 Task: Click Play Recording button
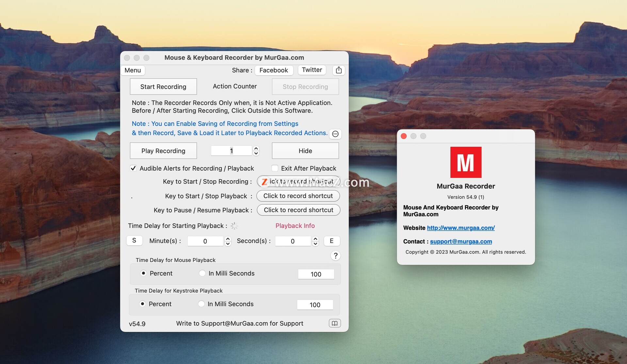163,151
